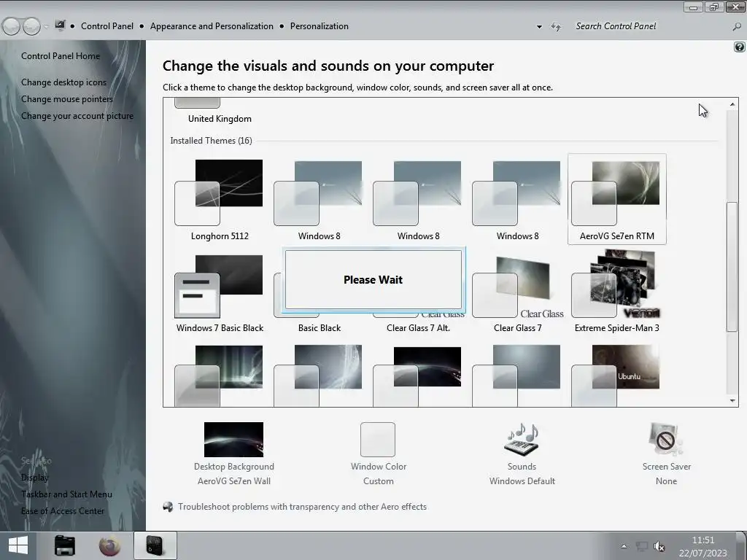The height and width of the screenshot is (560, 747).
Task: Select the Windows 7 Basic Black theme
Action: [x=220, y=293]
